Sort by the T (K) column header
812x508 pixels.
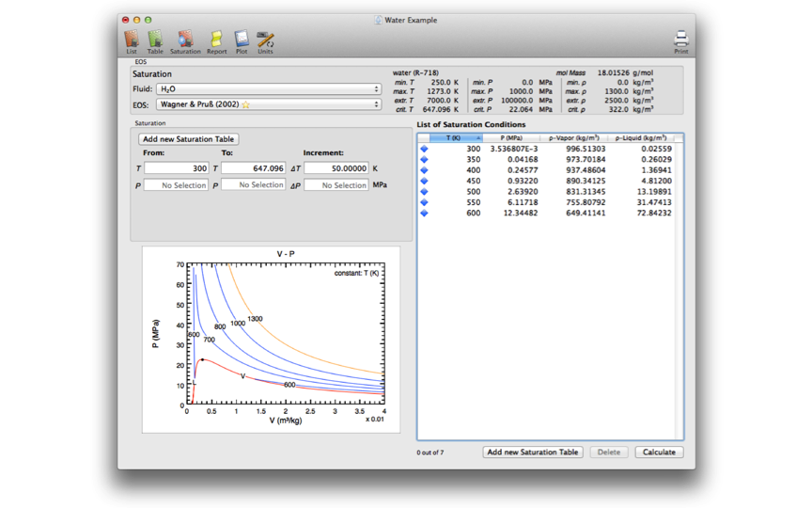click(456, 138)
